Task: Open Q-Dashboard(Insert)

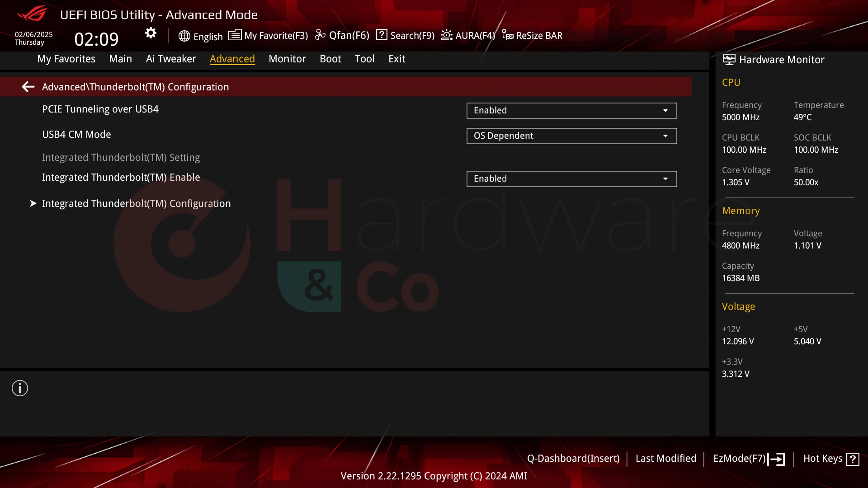Action: pos(573,458)
